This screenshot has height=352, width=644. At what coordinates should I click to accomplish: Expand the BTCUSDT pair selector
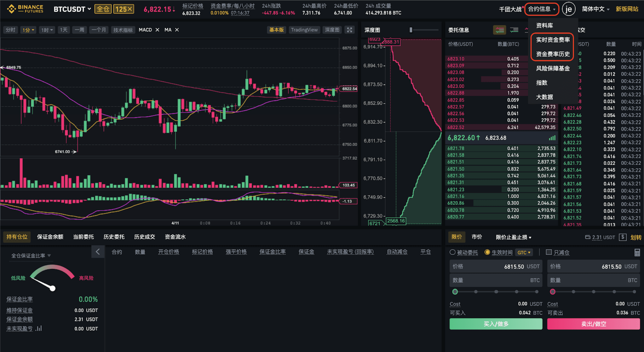(72, 9)
